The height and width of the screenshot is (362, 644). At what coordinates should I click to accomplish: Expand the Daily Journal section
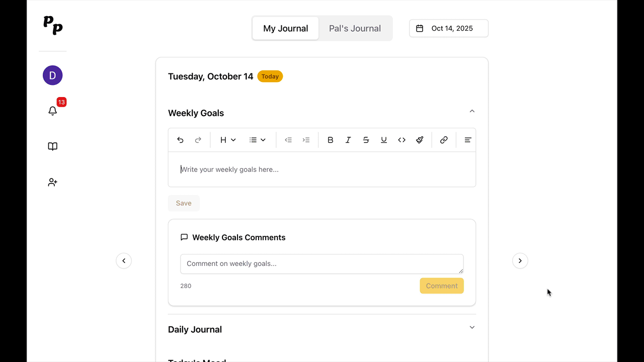tap(472, 327)
